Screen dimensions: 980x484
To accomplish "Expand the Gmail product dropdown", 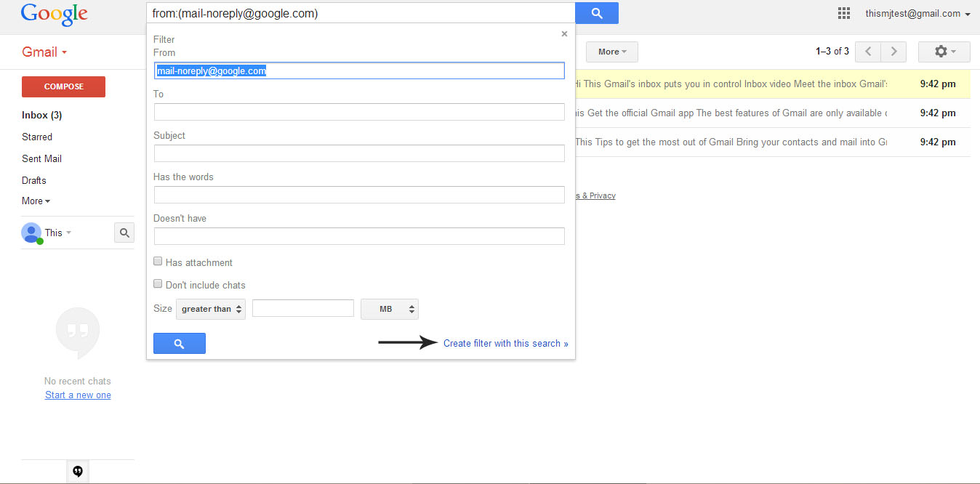I will click(x=44, y=52).
